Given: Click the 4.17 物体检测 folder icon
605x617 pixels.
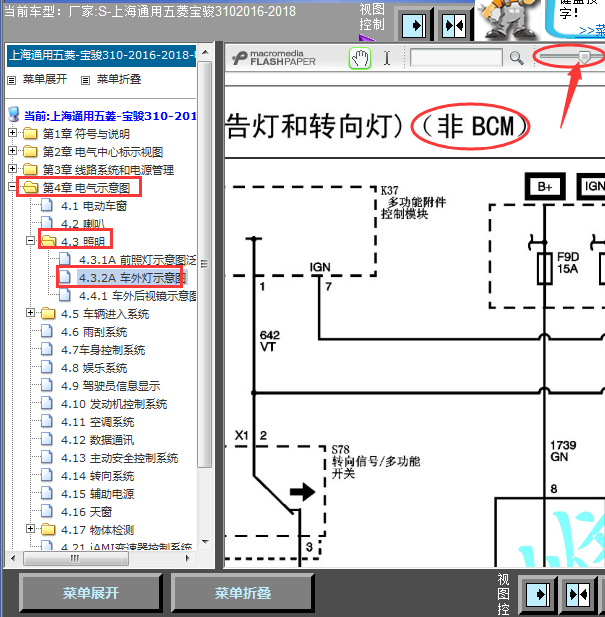Looking at the screenshot, I should click(48, 529).
